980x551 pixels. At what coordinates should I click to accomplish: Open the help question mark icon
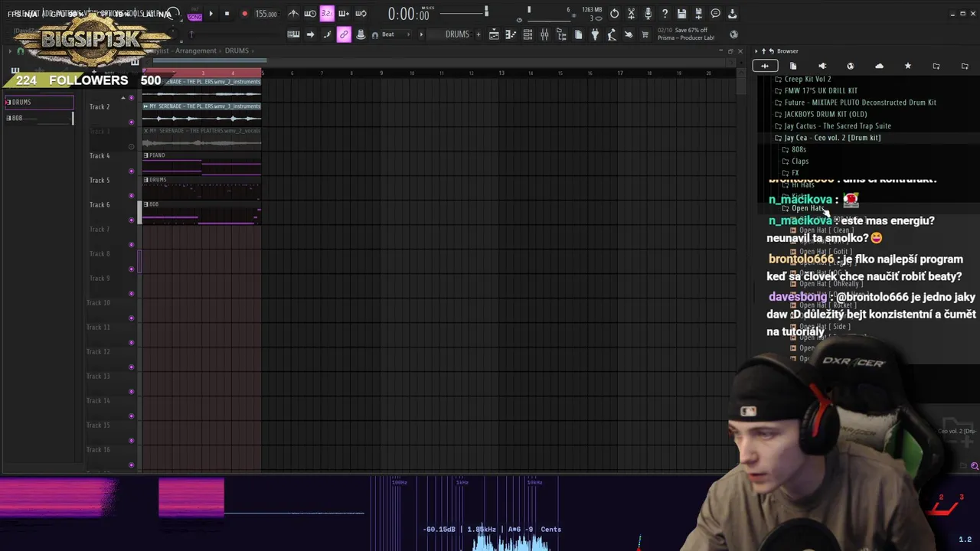[x=665, y=14]
